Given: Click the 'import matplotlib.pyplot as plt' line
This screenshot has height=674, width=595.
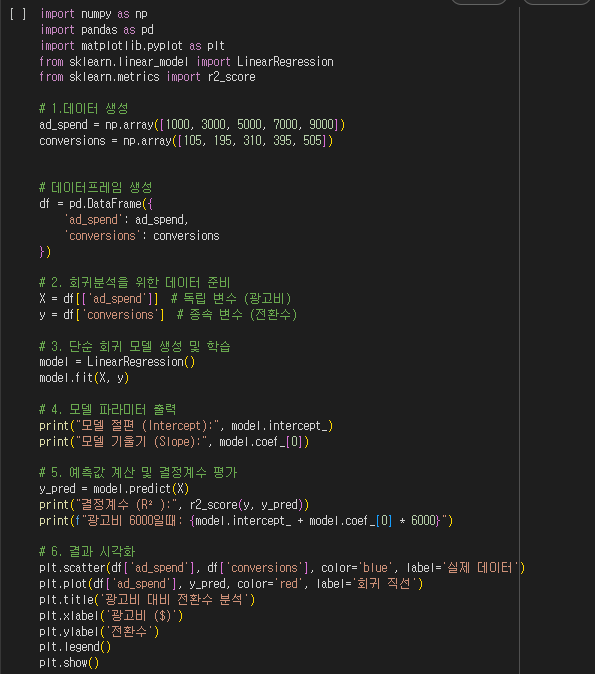Looking at the screenshot, I should coord(132,46).
